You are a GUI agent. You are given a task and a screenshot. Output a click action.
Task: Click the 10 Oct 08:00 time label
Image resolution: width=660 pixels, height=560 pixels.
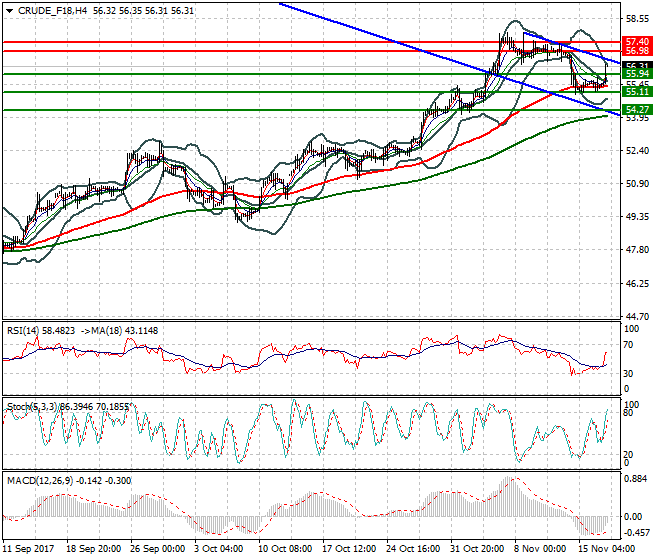285,549
